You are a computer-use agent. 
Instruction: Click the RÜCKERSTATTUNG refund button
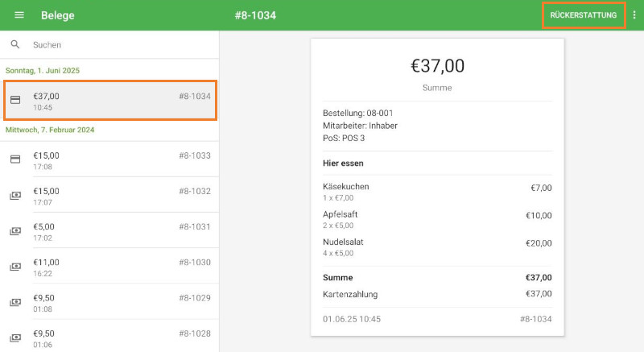pos(584,15)
